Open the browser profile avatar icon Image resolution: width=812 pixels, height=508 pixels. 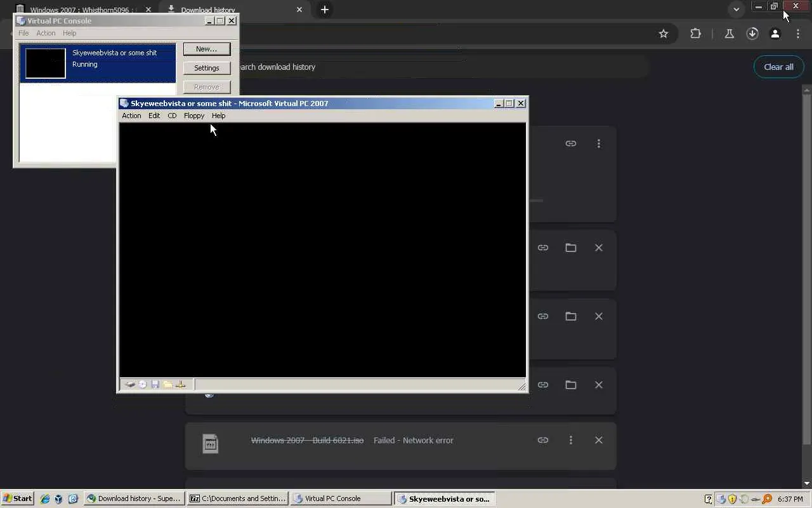[775, 34]
